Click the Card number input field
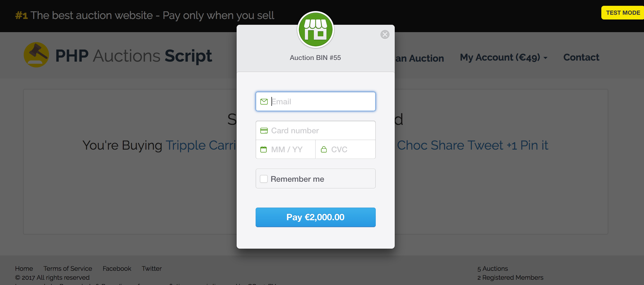 (315, 131)
